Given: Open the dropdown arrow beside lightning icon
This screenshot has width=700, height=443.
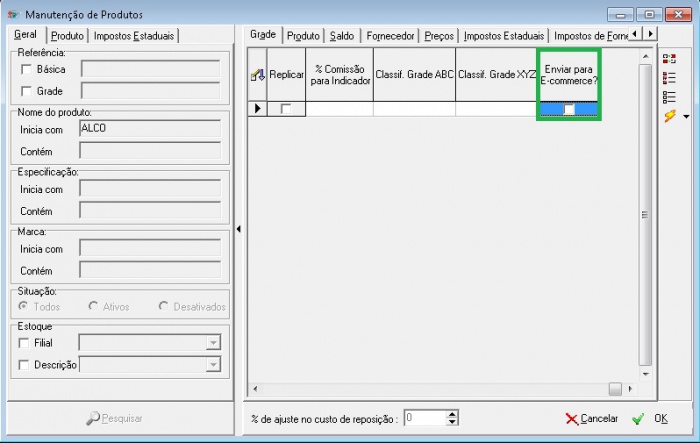Looking at the screenshot, I should pos(685,117).
